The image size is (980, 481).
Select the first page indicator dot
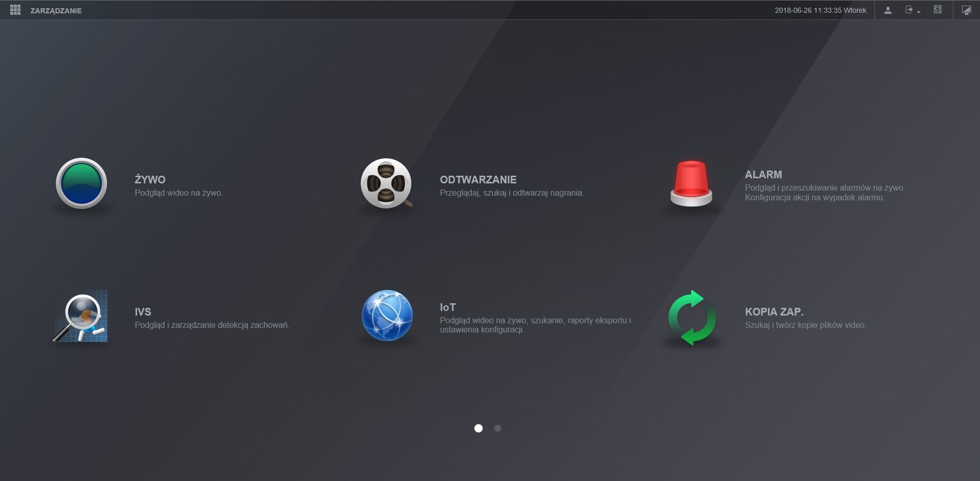tap(478, 428)
